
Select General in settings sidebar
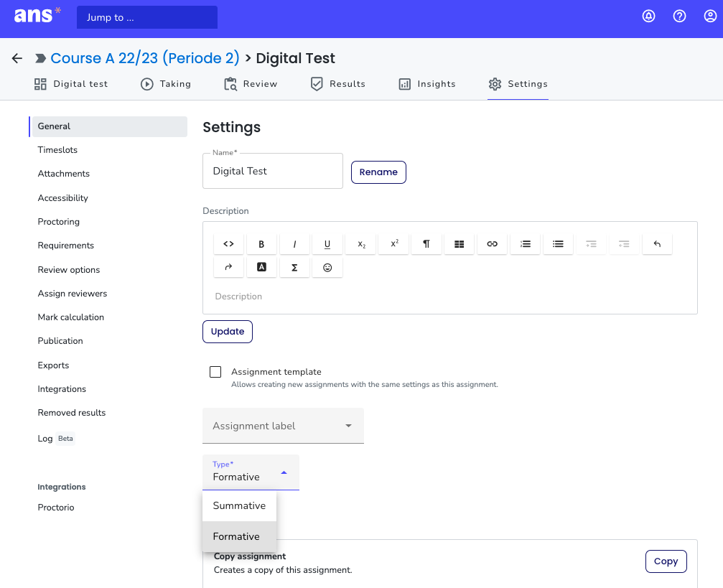point(108,126)
